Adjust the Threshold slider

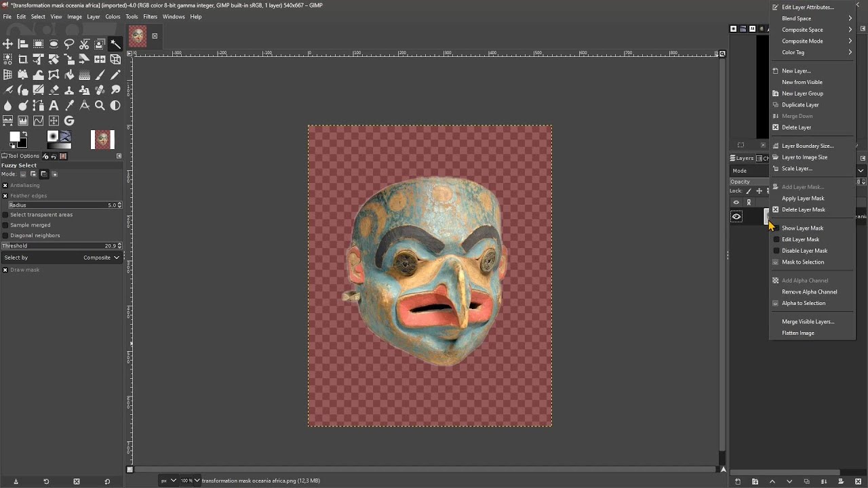pos(62,245)
